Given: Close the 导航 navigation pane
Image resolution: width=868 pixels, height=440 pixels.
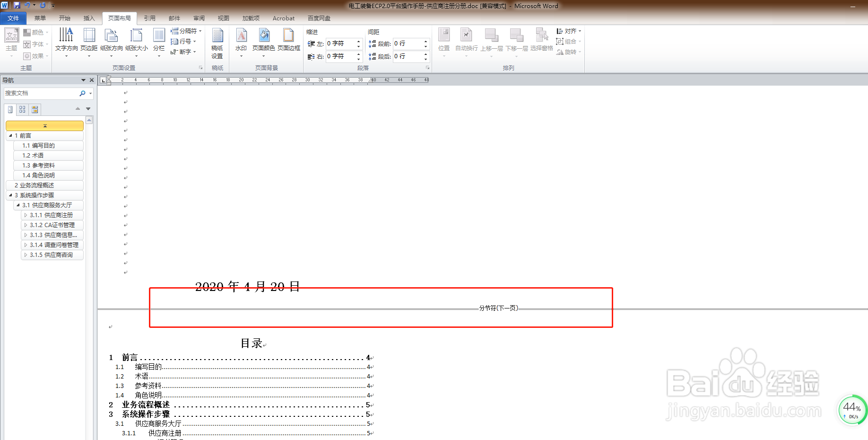Looking at the screenshot, I should (92, 80).
